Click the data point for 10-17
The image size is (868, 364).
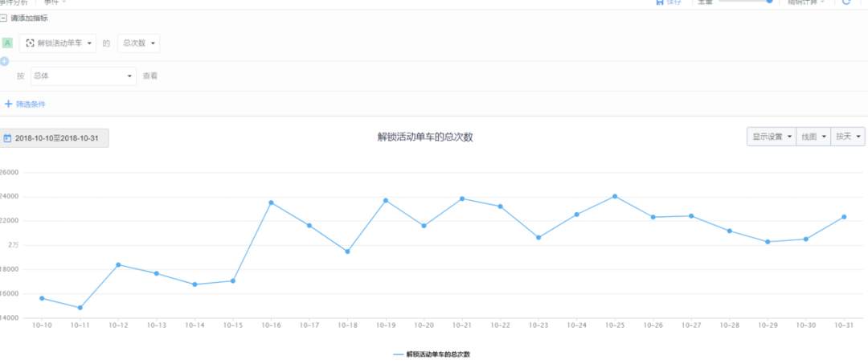[309, 225]
